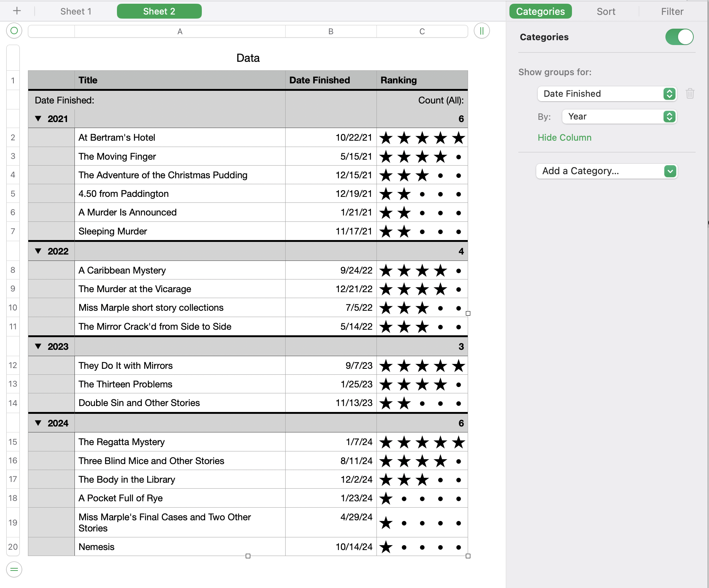Screen dimensions: 709x588
Task: Delete the Date Finished category with trash icon
Action: 690,93
